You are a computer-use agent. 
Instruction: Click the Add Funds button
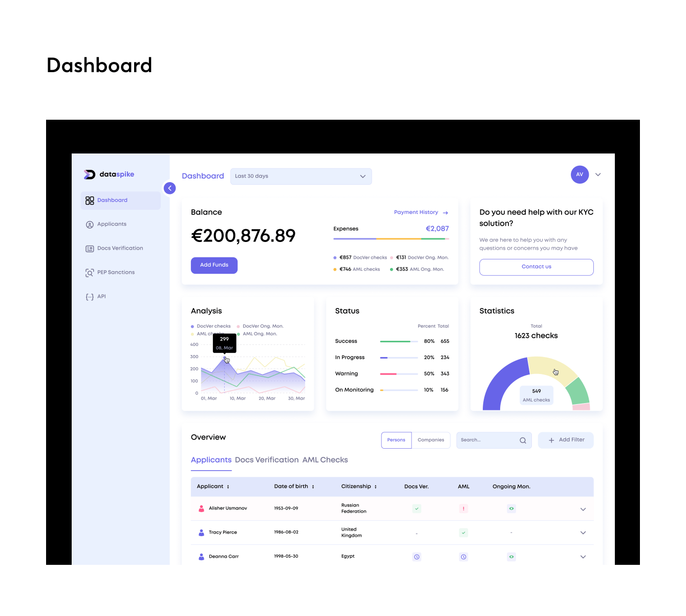(x=214, y=265)
